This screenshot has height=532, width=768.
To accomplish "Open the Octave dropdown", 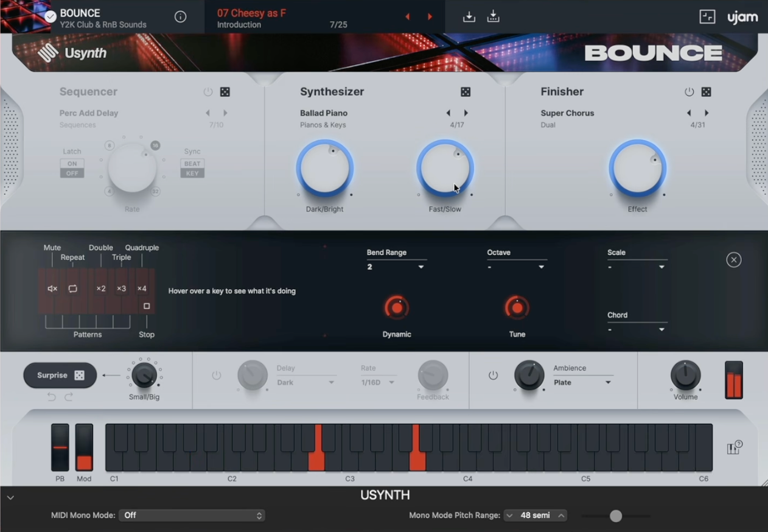I will coord(517,267).
